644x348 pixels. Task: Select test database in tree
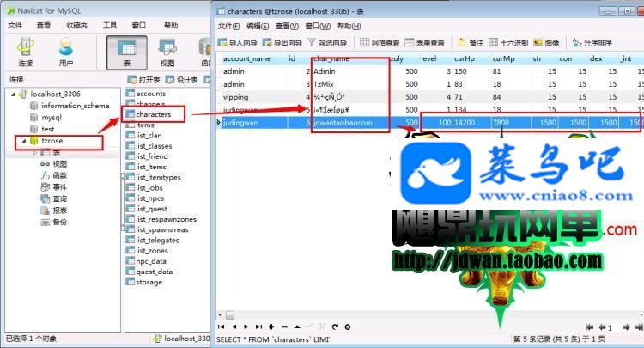coord(47,129)
